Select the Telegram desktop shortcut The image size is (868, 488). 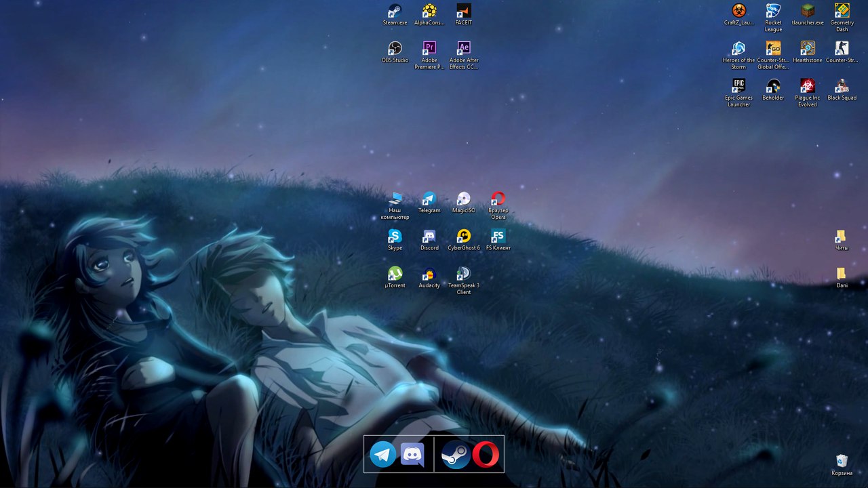[x=429, y=202]
